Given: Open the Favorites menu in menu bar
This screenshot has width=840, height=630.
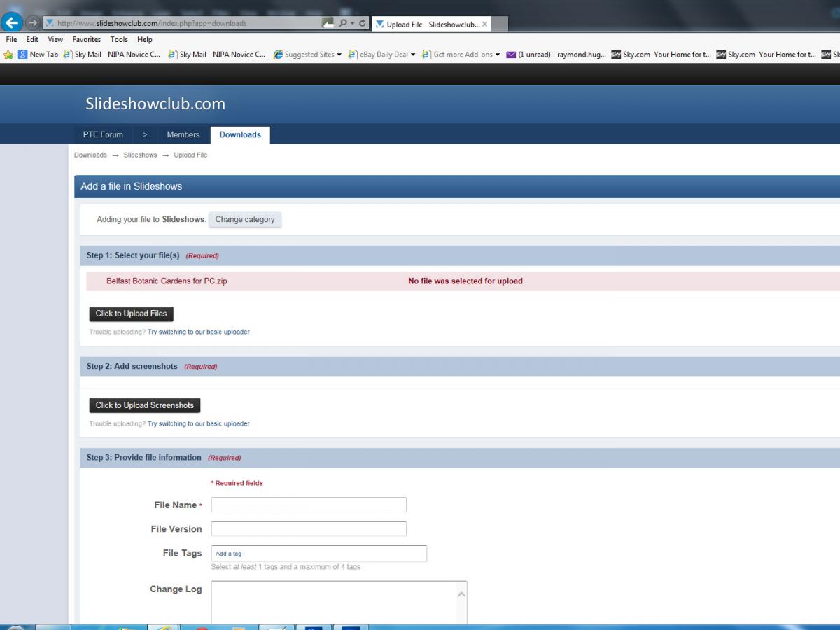Looking at the screenshot, I should point(86,40).
